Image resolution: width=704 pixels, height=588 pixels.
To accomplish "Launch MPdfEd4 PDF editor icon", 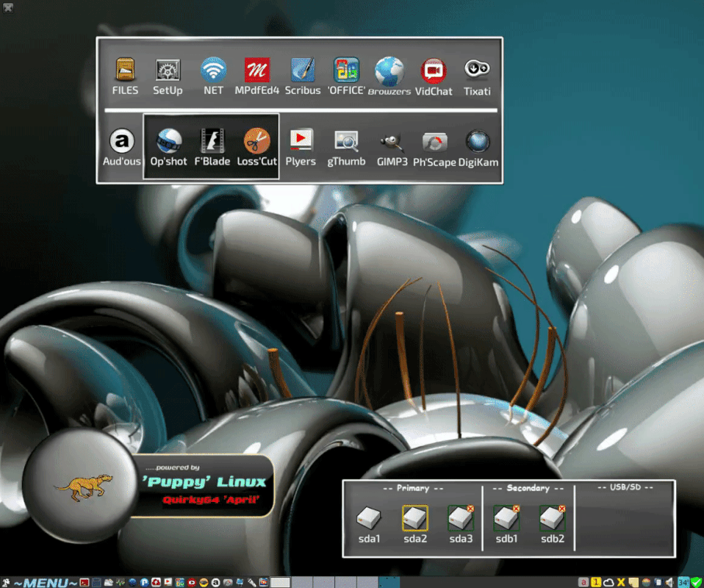I will coord(256,70).
